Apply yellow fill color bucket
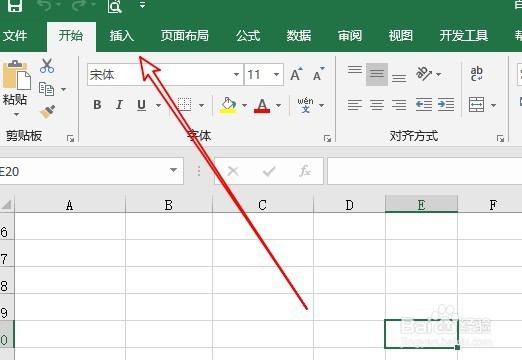This screenshot has width=522, height=360. 228,105
